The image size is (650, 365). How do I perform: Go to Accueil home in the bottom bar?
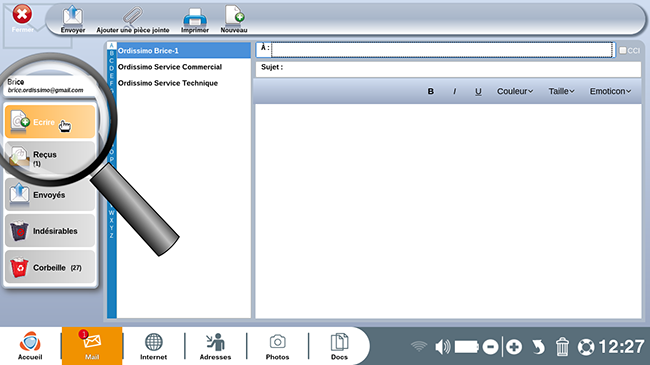(30, 346)
